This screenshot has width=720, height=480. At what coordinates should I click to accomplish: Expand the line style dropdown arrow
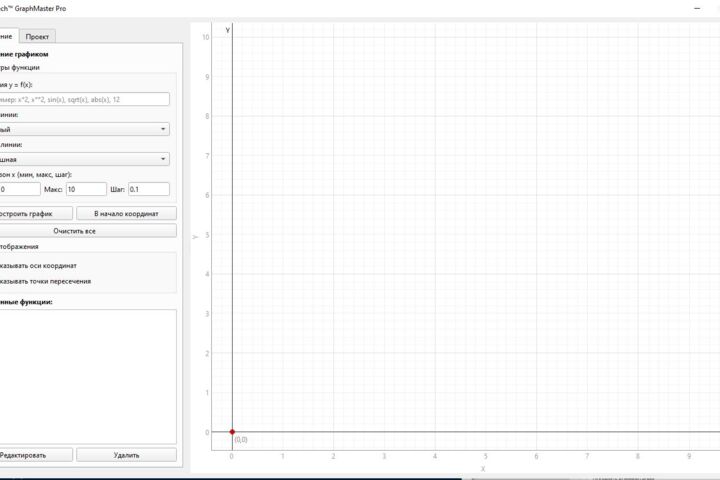click(163, 159)
